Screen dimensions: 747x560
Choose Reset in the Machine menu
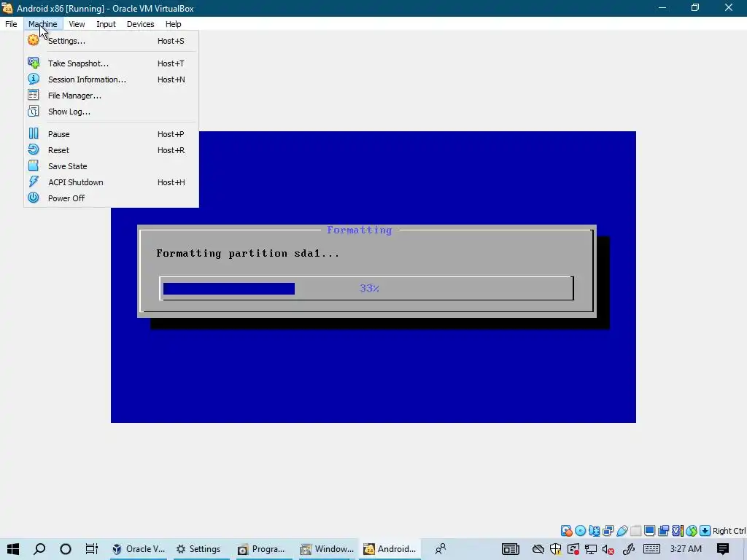pyautogui.click(x=111, y=150)
